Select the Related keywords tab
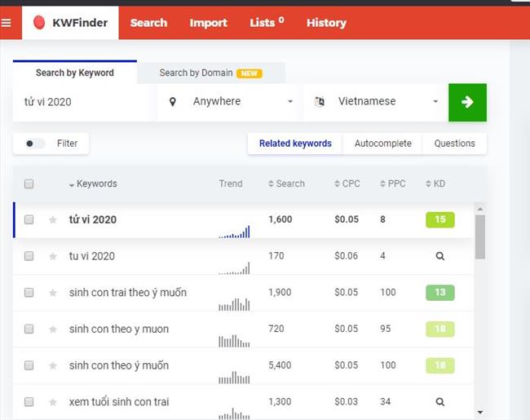This screenshot has width=530, height=420. click(x=295, y=144)
